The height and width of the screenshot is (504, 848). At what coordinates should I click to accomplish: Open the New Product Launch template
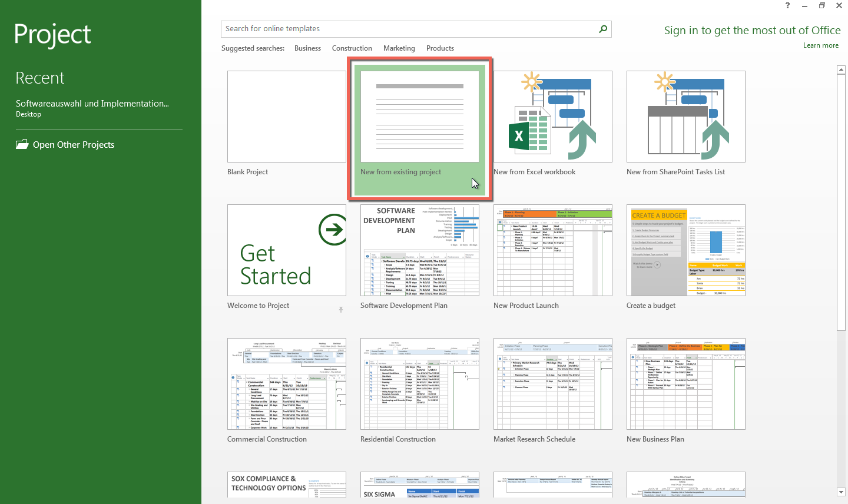(x=552, y=250)
